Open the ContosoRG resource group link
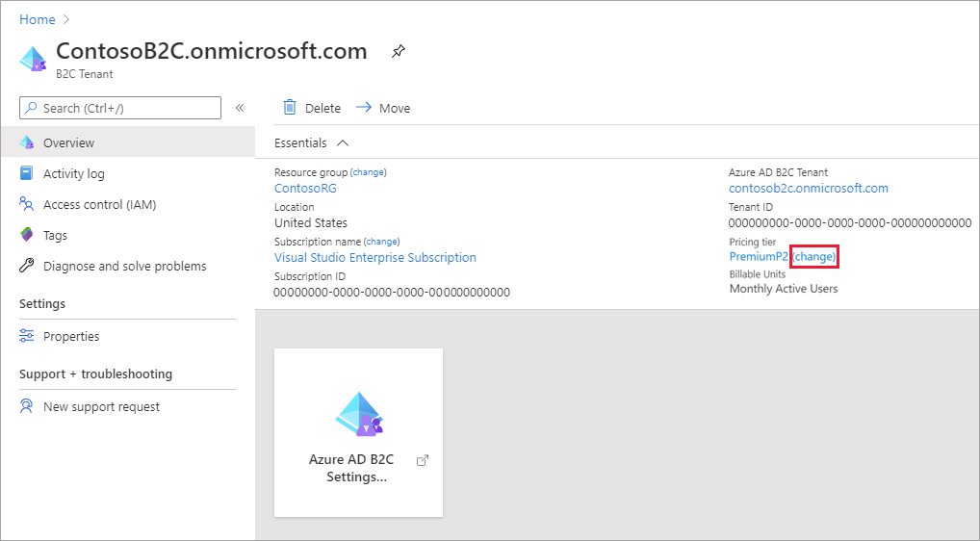980x541 pixels. [x=305, y=188]
